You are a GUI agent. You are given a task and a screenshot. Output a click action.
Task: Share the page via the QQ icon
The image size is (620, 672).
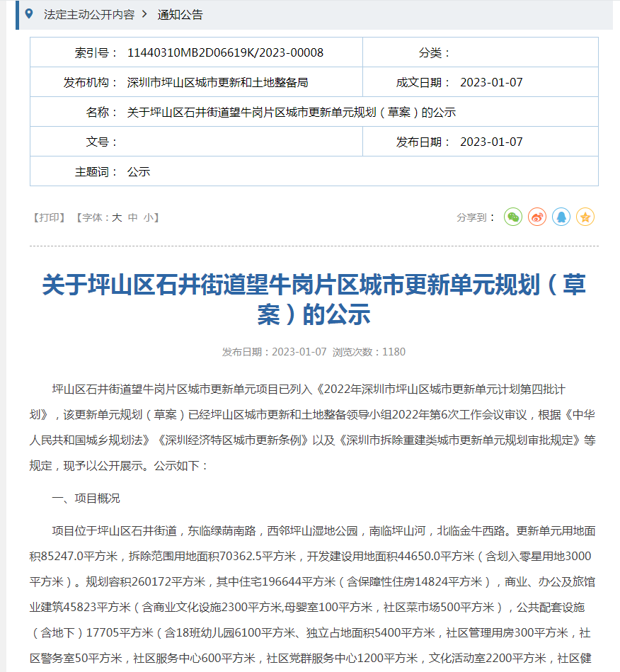tap(561, 217)
